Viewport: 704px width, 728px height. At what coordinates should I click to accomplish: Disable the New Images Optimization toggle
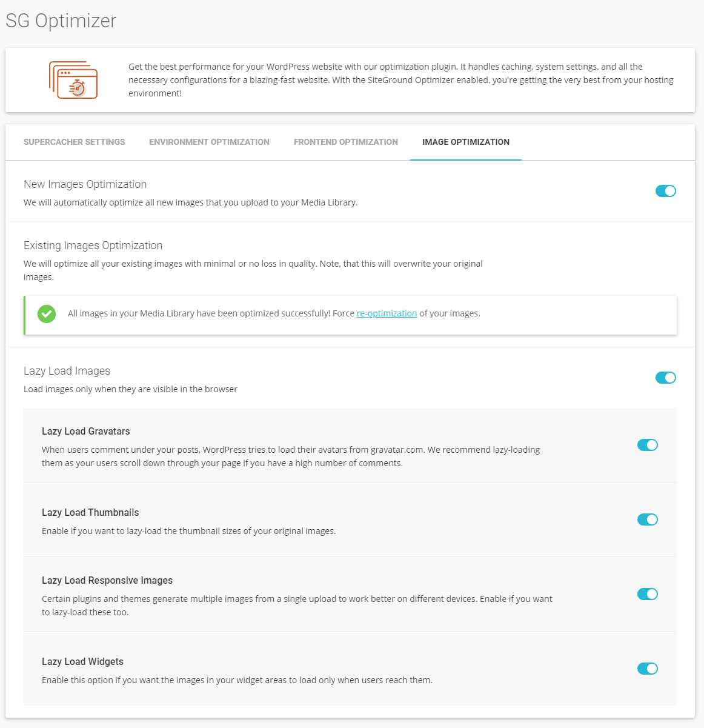click(666, 191)
